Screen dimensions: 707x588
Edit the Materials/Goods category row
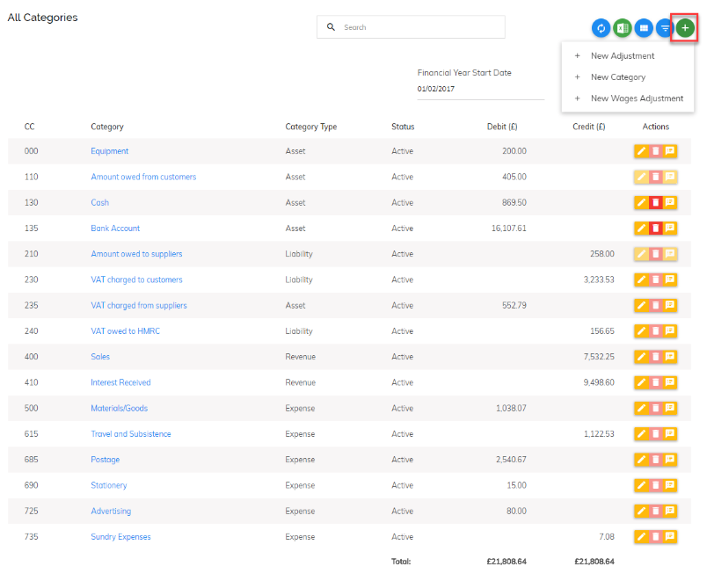641,408
